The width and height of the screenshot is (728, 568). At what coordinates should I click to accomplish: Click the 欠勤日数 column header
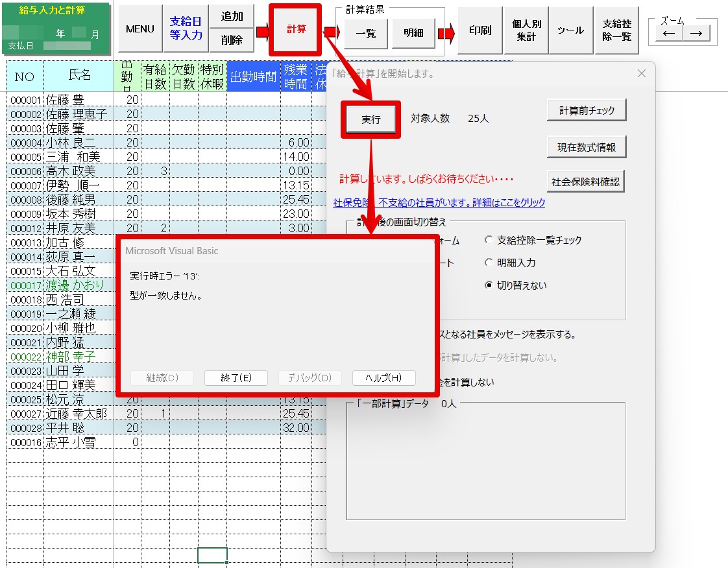pos(184,76)
